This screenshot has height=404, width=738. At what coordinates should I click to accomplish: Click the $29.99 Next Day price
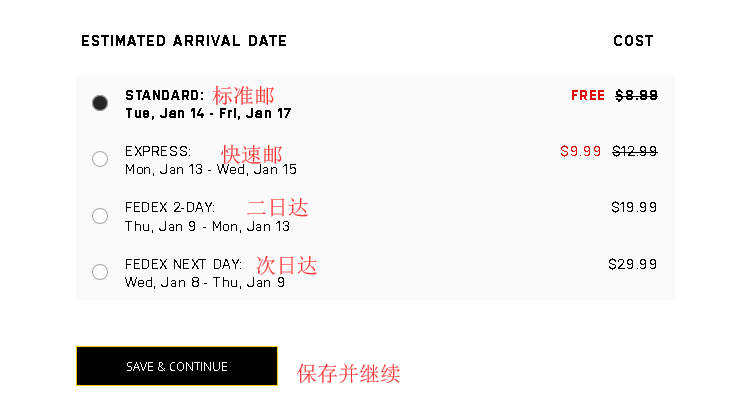click(x=633, y=265)
